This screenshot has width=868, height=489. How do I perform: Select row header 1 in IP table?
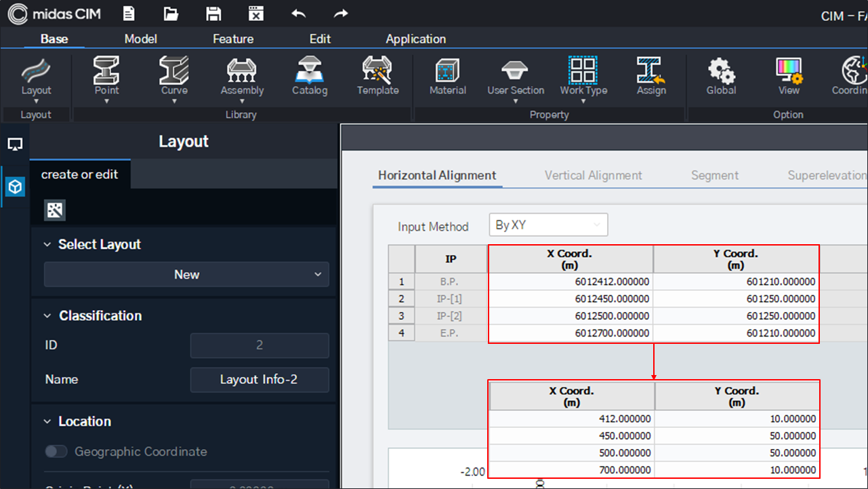tap(402, 282)
